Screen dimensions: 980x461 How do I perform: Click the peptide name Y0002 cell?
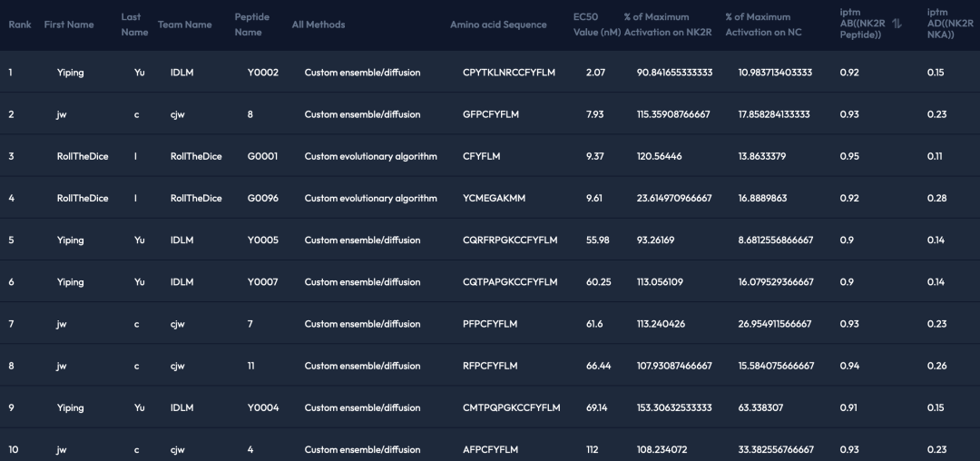(262, 73)
